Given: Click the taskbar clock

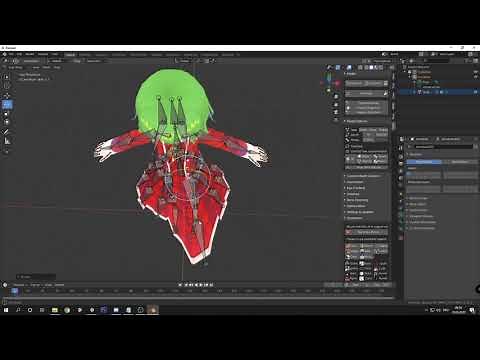Looking at the screenshot, I should [458, 310].
